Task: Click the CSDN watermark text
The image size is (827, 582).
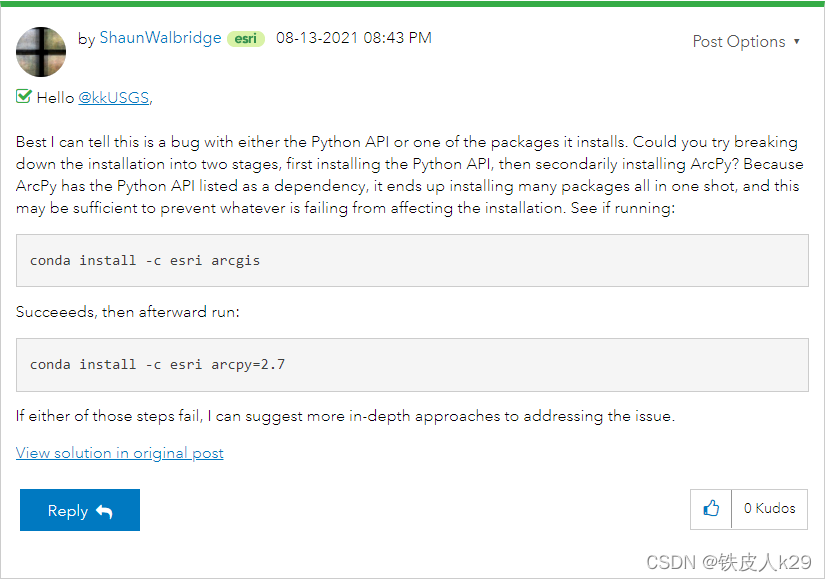Action: coord(727,562)
